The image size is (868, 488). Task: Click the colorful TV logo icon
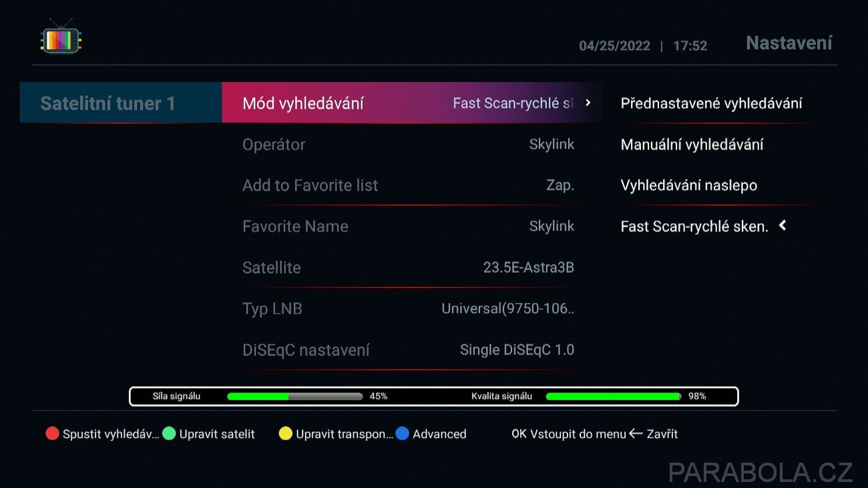pyautogui.click(x=61, y=37)
